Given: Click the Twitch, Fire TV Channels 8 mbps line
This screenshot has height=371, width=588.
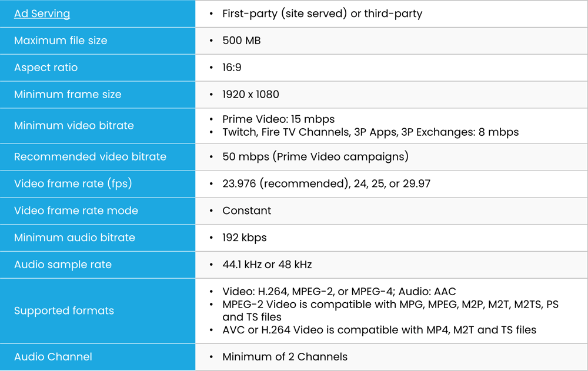Looking at the screenshot, I should [x=370, y=132].
